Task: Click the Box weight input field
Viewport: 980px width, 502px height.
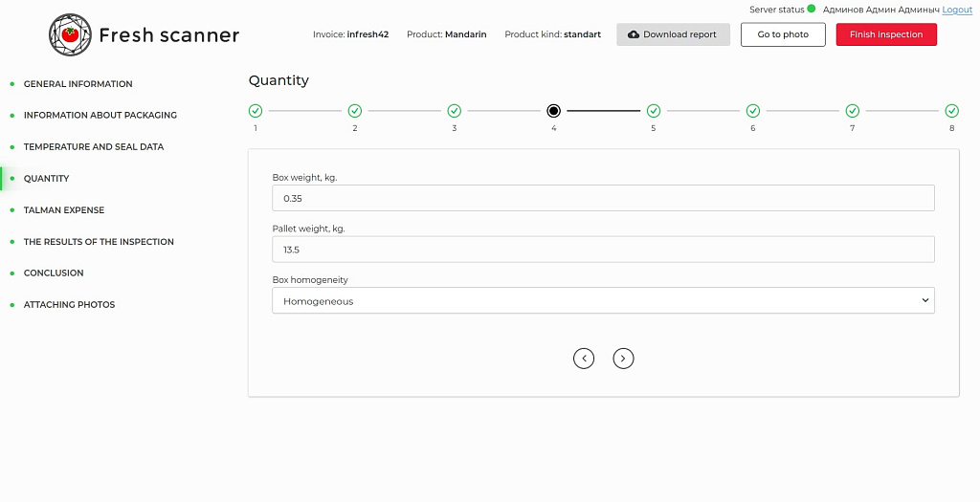Action: point(603,198)
